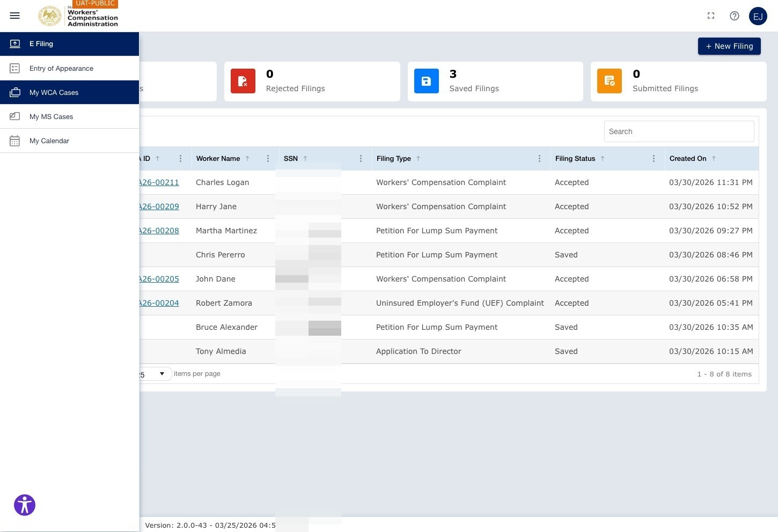Open My Calendar menu item
Image resolution: width=778 pixels, height=532 pixels.
click(69, 141)
